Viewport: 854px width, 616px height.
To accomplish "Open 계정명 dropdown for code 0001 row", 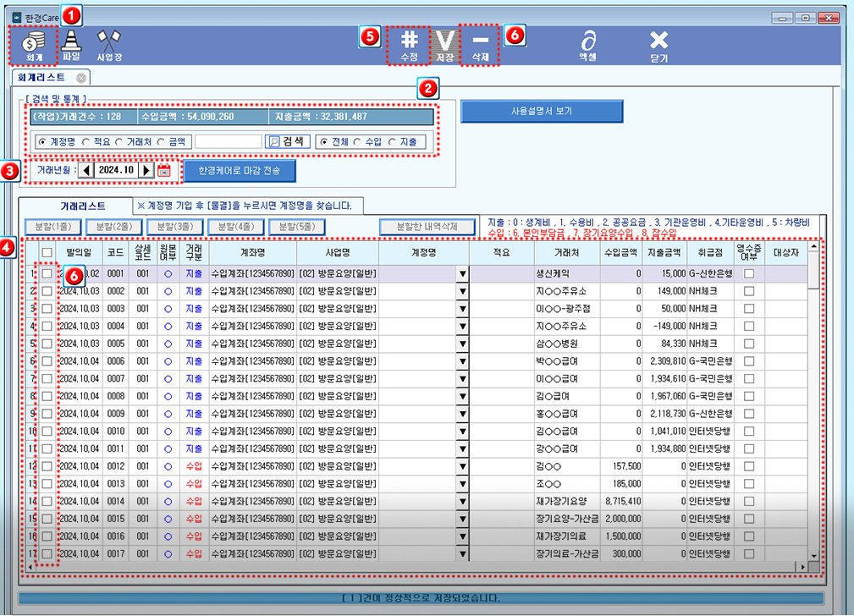I will tap(462, 274).
